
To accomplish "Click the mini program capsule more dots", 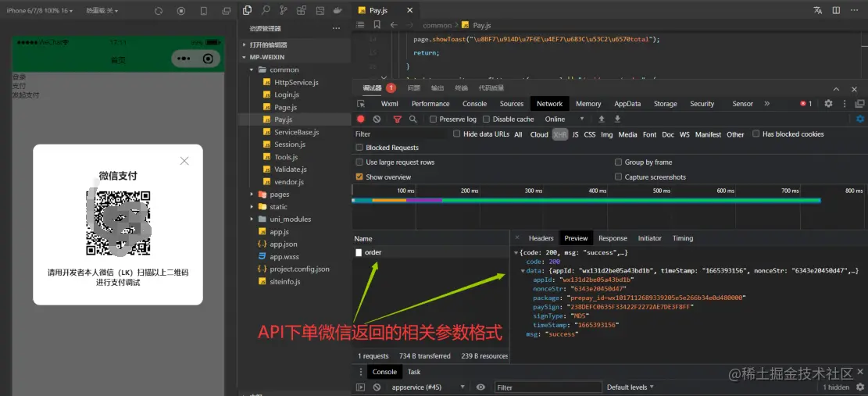I will click(x=184, y=59).
